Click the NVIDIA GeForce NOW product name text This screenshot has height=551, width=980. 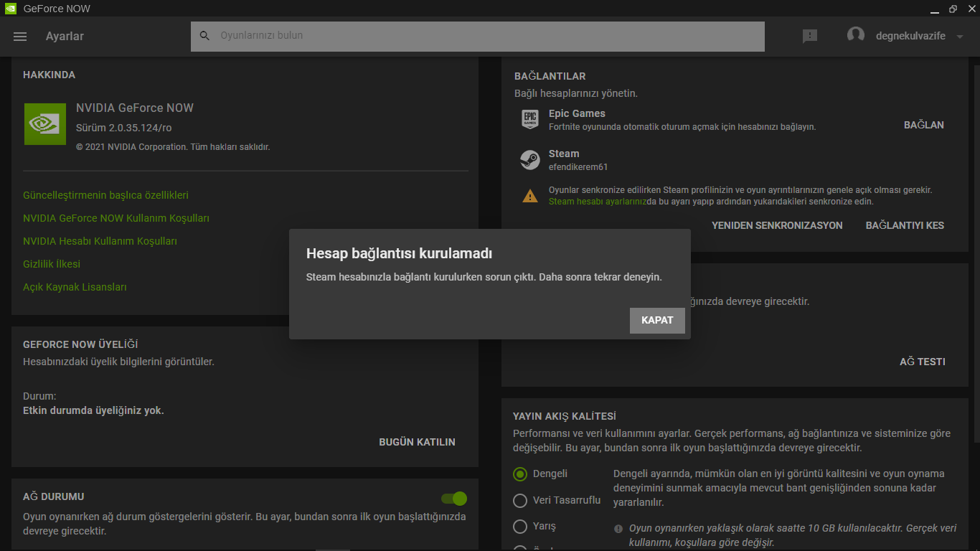(135, 108)
